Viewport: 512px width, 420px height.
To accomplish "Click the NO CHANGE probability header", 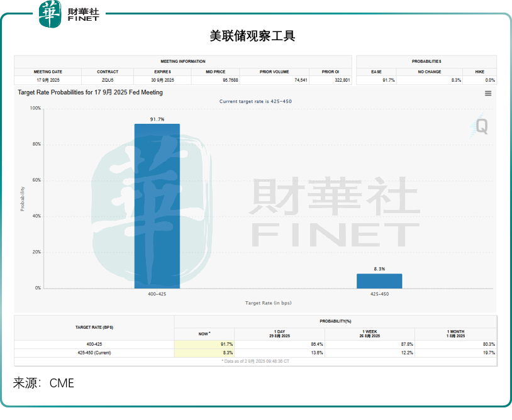I will pyautogui.click(x=429, y=72).
